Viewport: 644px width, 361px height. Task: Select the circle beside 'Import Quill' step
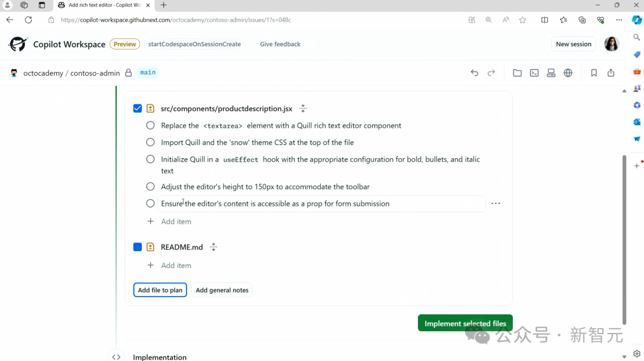[x=150, y=143]
